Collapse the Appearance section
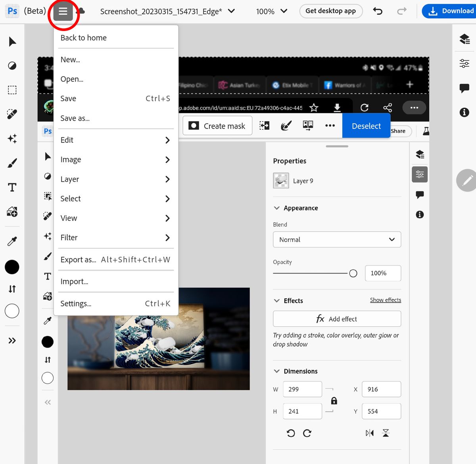 point(277,208)
